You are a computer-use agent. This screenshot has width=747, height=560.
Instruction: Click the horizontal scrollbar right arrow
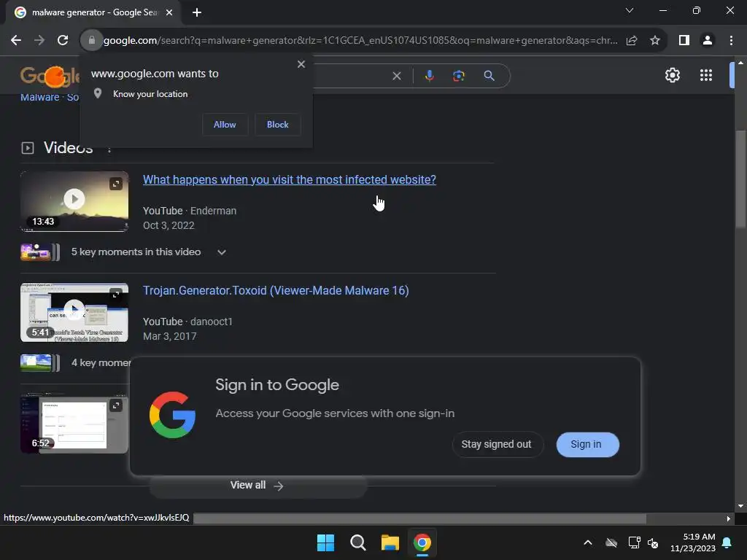[728, 518]
